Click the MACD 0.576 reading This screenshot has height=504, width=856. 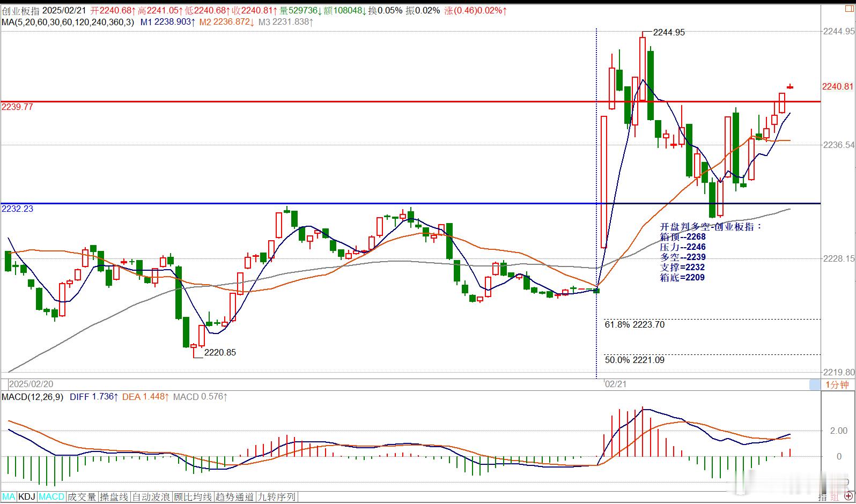201,397
